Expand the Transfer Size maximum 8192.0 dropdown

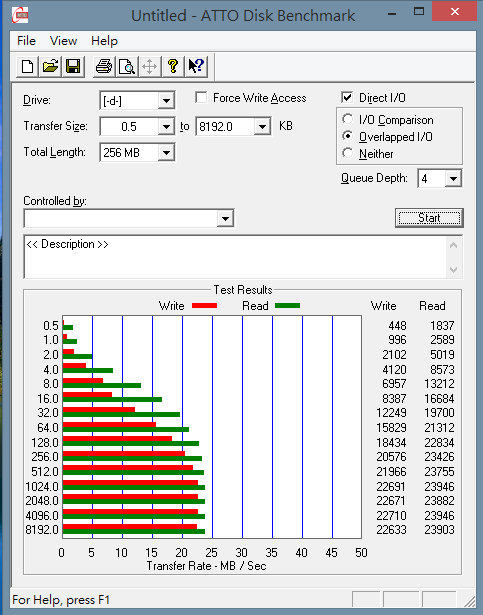click(262, 127)
